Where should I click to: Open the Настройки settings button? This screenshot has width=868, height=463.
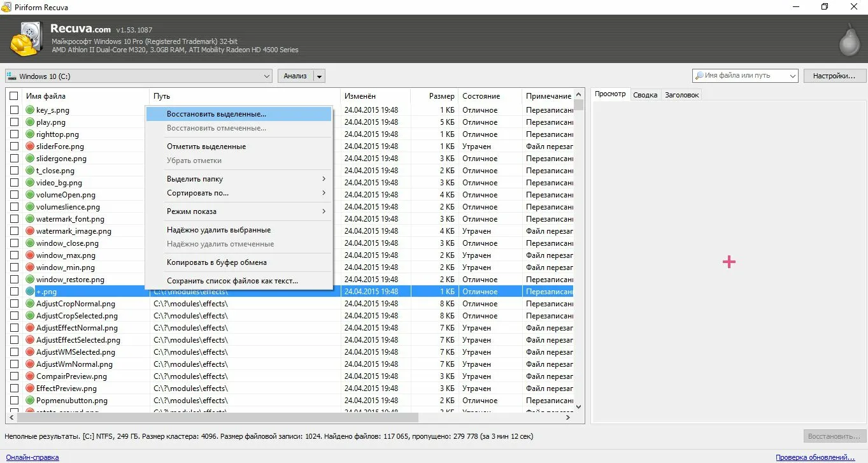(x=833, y=76)
